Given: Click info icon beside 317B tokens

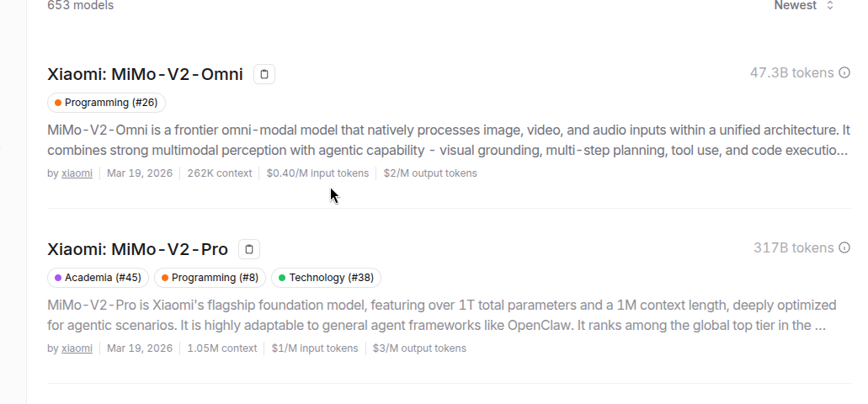Looking at the screenshot, I should 844,247.
